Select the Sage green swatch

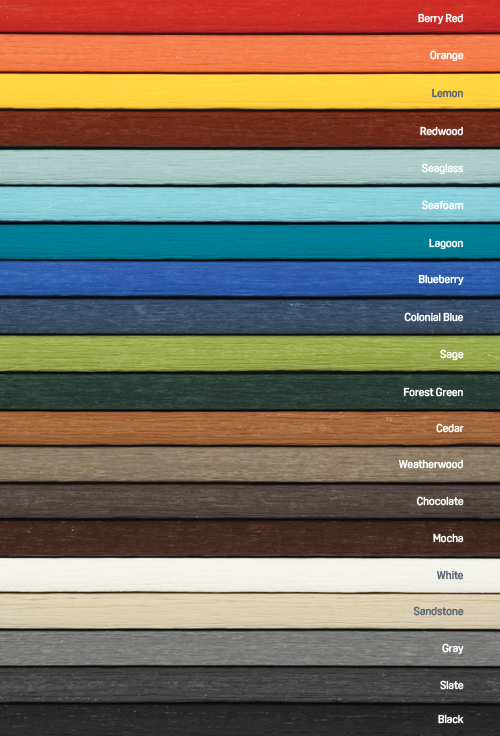pyautogui.click(x=250, y=353)
